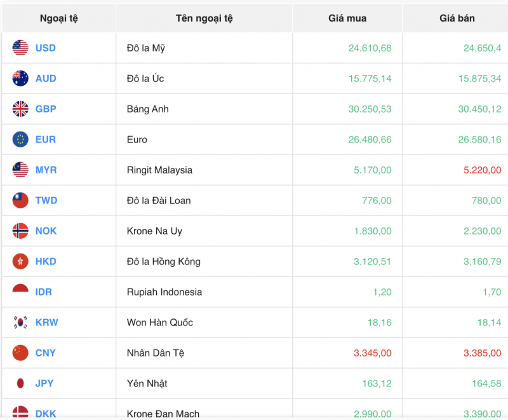Image resolution: width=508 pixels, height=420 pixels.
Task: Click the MYR Malaysian flag icon
Action: coord(19,170)
